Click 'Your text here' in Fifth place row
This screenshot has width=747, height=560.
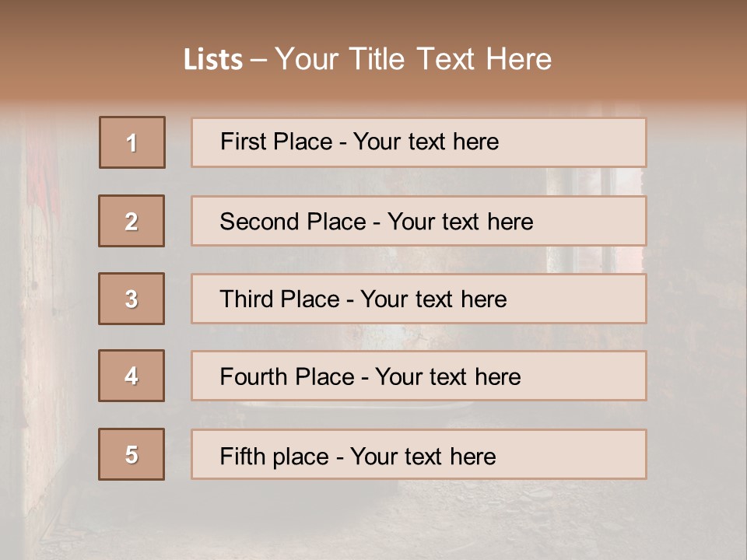click(x=423, y=456)
